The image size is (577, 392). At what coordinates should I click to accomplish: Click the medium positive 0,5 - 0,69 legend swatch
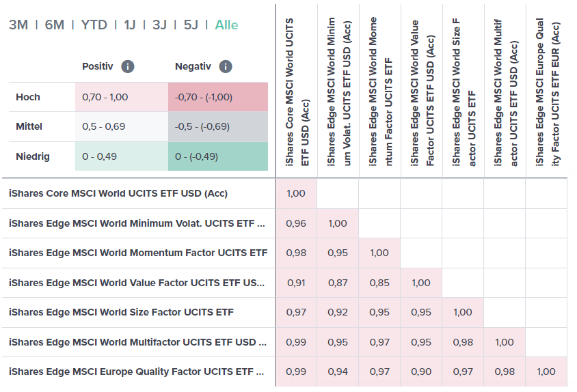tap(122, 126)
